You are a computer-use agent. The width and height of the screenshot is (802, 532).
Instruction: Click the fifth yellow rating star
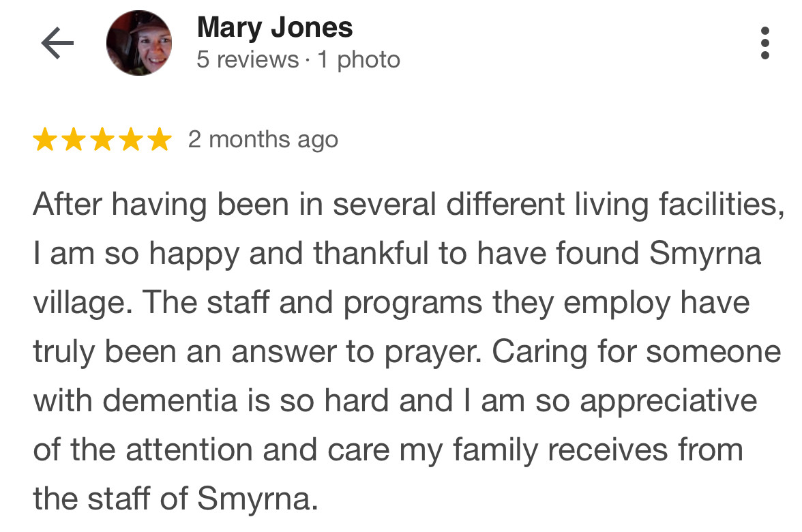pyautogui.click(x=160, y=140)
